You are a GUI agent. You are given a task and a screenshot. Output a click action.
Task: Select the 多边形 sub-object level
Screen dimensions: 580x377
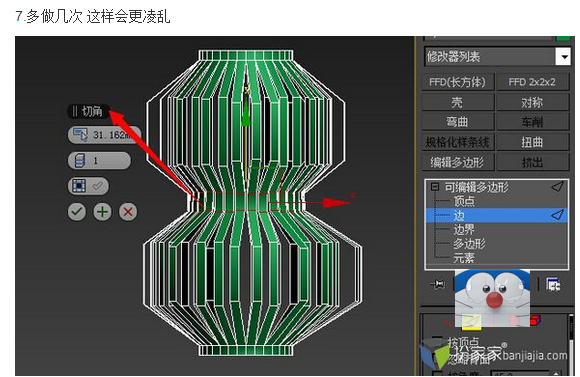[470, 243]
